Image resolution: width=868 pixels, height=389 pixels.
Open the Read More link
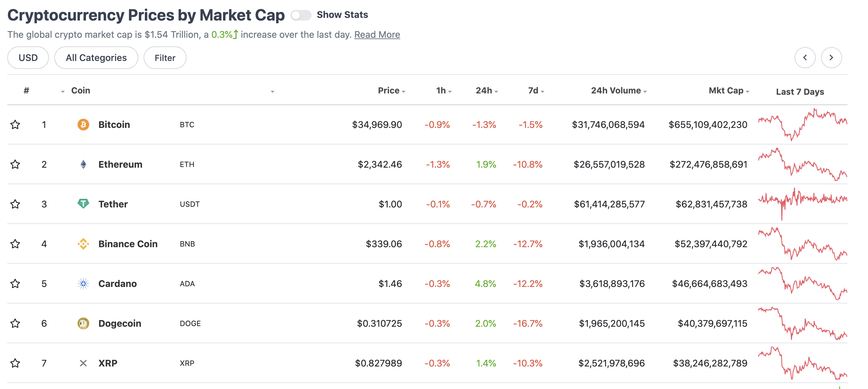click(377, 34)
